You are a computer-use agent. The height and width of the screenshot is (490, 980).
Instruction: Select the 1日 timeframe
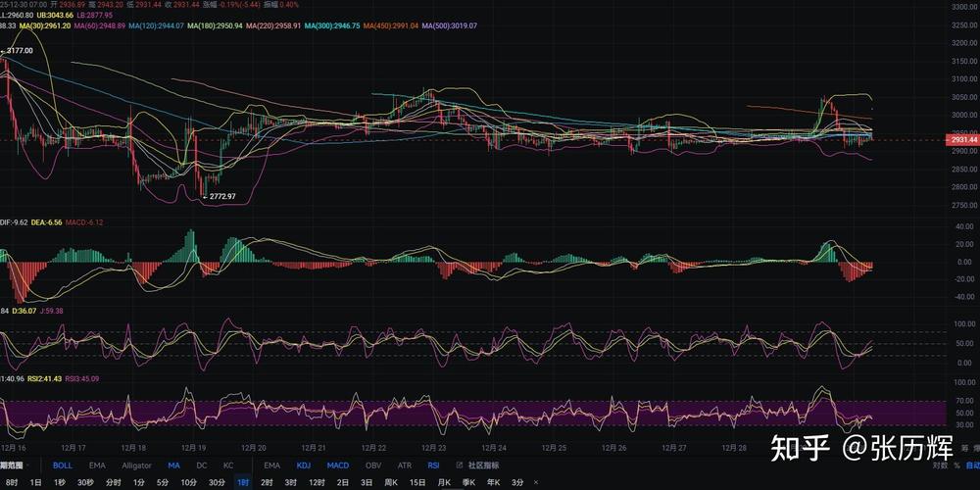point(35,482)
